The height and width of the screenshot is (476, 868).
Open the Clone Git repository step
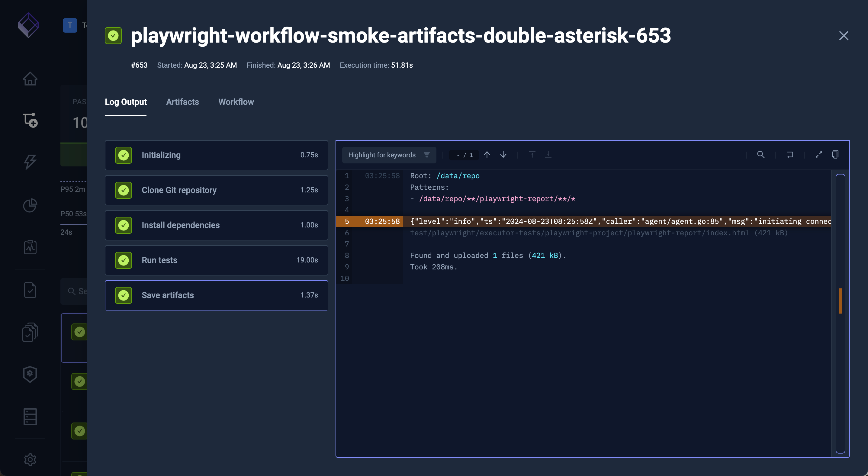click(x=216, y=190)
